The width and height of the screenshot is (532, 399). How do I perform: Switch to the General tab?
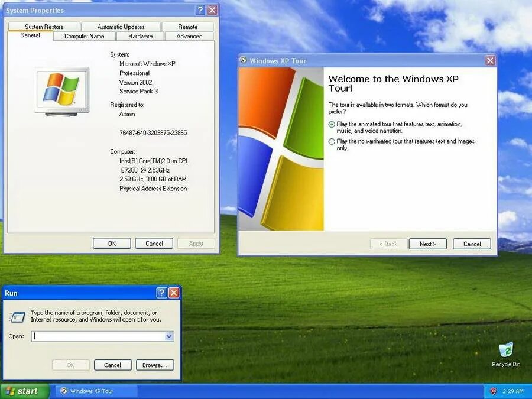pyautogui.click(x=30, y=35)
